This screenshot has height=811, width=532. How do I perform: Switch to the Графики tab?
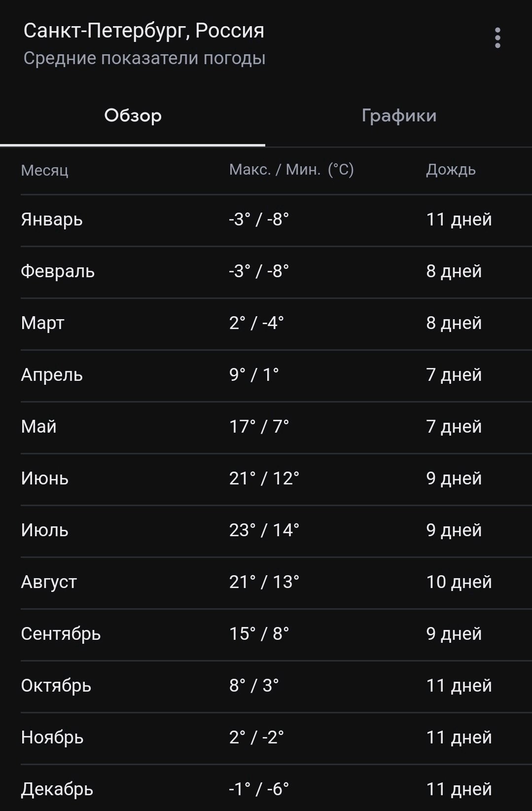click(x=399, y=115)
